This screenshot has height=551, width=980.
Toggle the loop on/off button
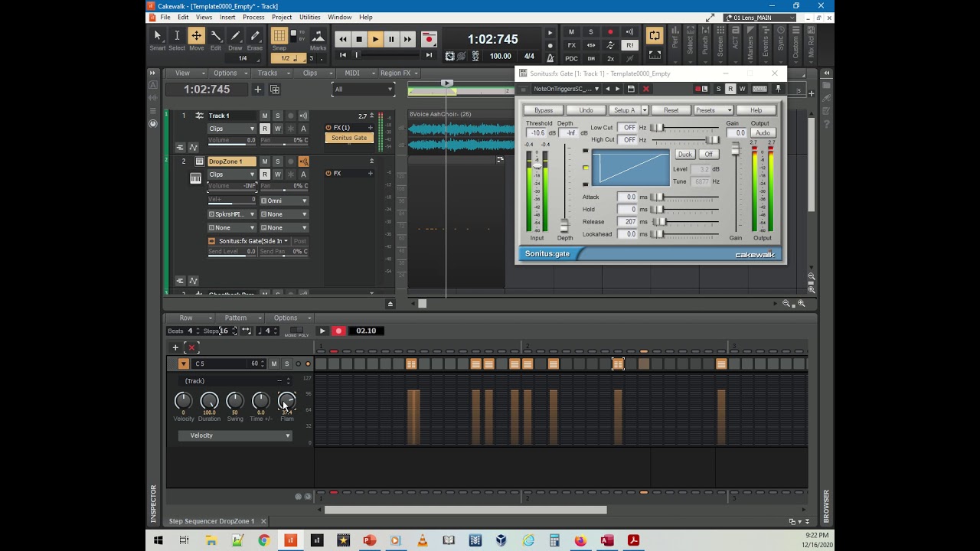tap(655, 35)
